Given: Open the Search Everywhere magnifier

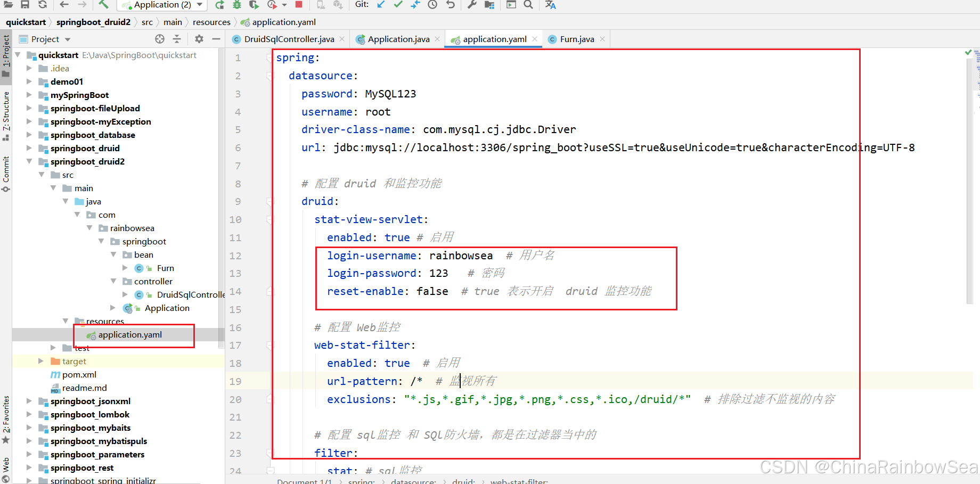Looking at the screenshot, I should [x=528, y=5].
